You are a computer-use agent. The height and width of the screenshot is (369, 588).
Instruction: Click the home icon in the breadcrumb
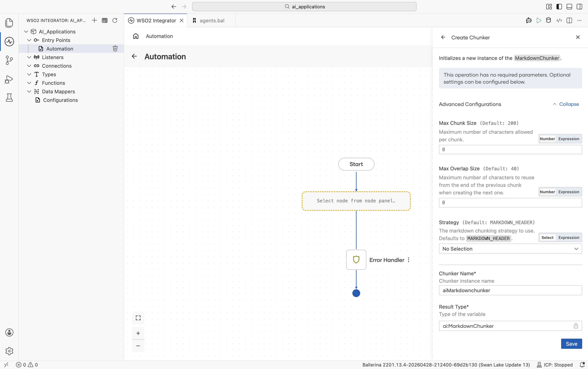pyautogui.click(x=136, y=36)
